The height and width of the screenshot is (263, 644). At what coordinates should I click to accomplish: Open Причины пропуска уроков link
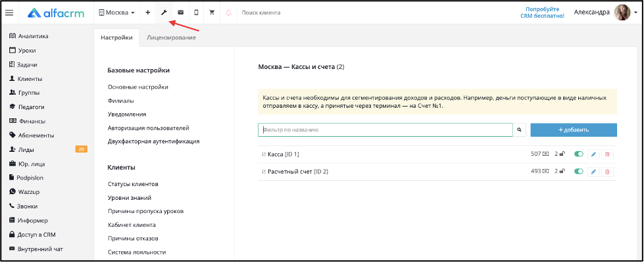(x=146, y=211)
